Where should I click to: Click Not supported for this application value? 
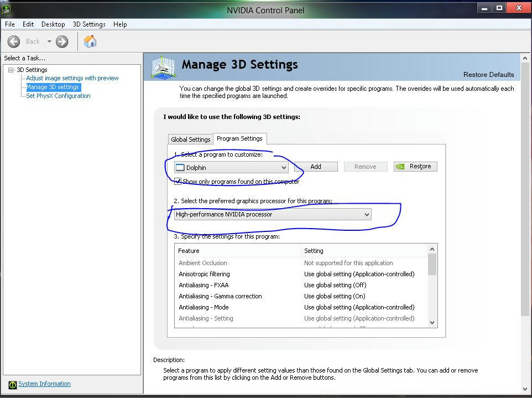[348, 263]
